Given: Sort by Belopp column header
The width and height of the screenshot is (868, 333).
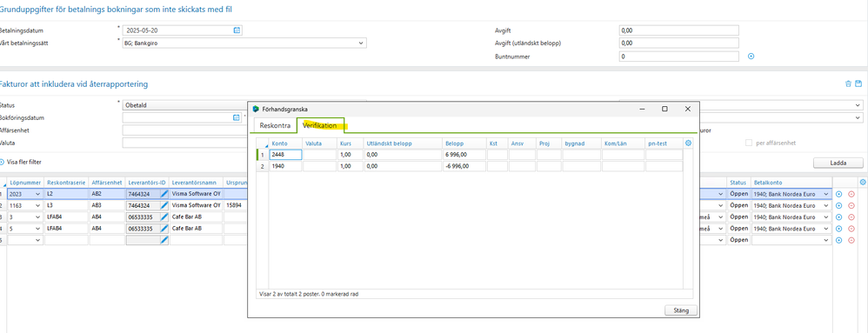Looking at the screenshot, I should pyautogui.click(x=464, y=143).
